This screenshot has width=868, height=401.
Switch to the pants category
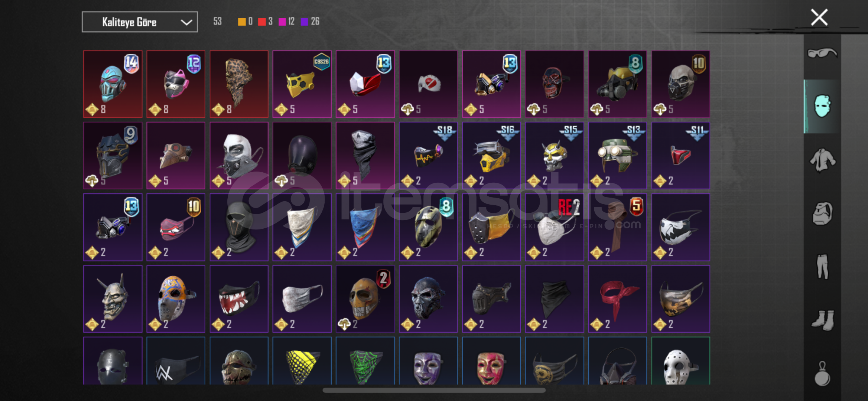tap(822, 267)
